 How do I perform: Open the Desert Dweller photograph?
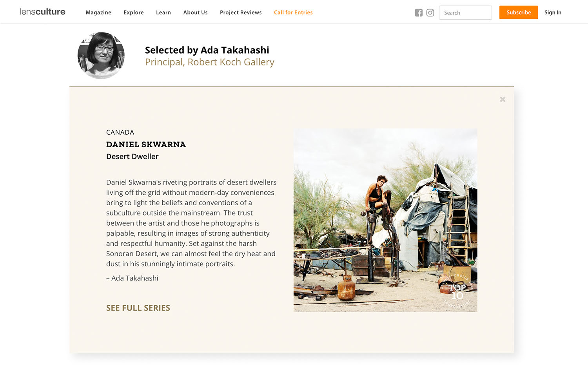pyautogui.click(x=385, y=220)
